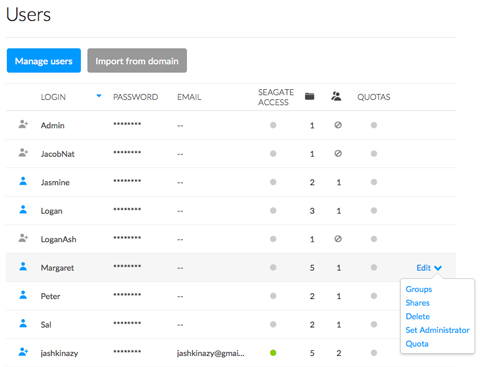Viewport: 480px width, 367px height.
Task: Click Peter's blue user icon
Action: pos(23,295)
